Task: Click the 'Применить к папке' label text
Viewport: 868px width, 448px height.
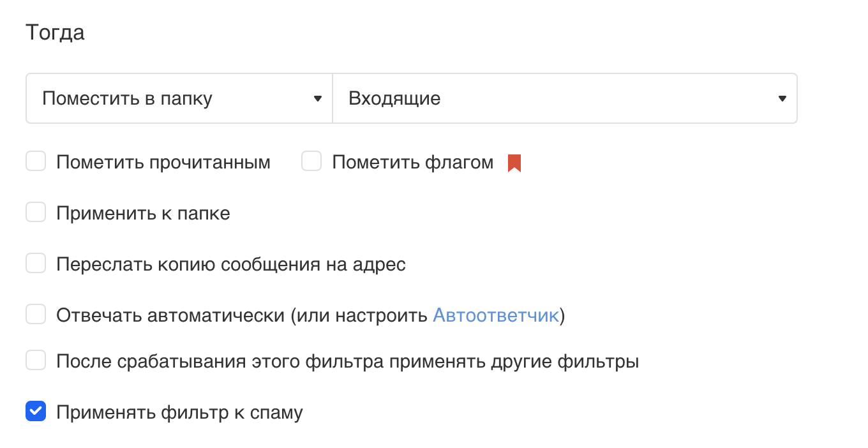Action: coord(143,213)
